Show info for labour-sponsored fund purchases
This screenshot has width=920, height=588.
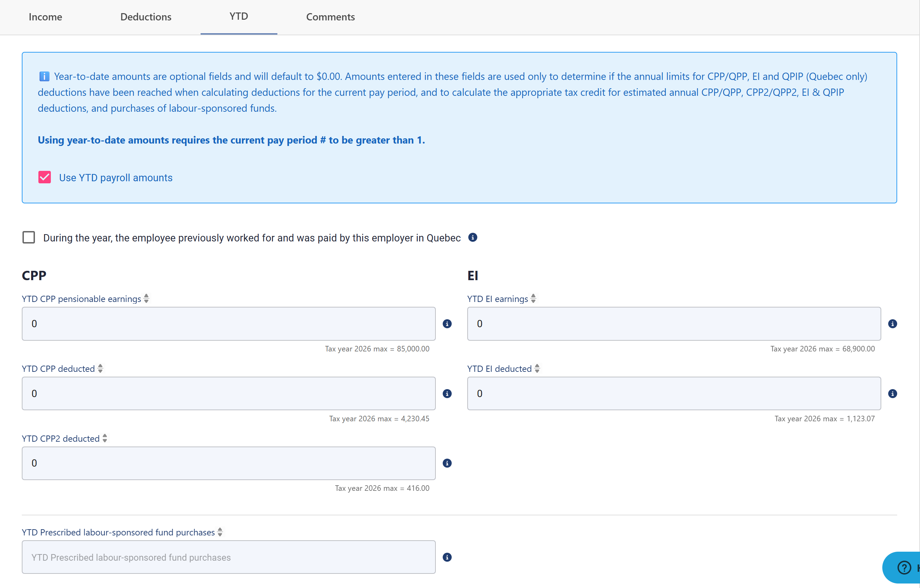(447, 557)
